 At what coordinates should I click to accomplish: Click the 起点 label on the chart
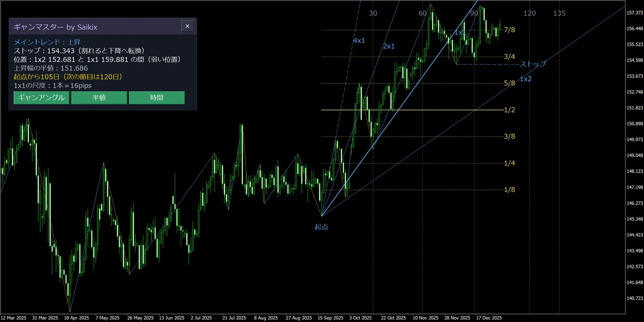click(321, 227)
